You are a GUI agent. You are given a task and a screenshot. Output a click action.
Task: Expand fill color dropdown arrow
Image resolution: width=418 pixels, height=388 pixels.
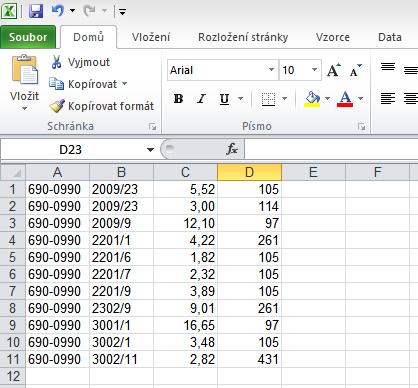327,99
